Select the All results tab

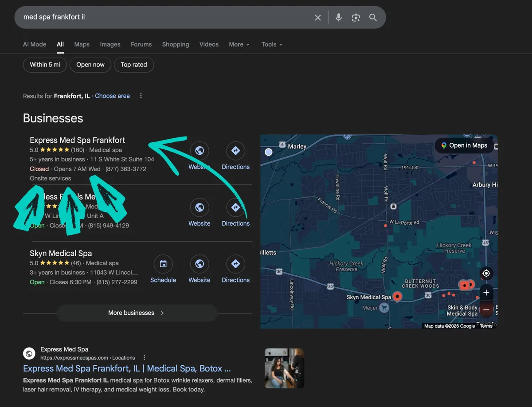coord(60,44)
